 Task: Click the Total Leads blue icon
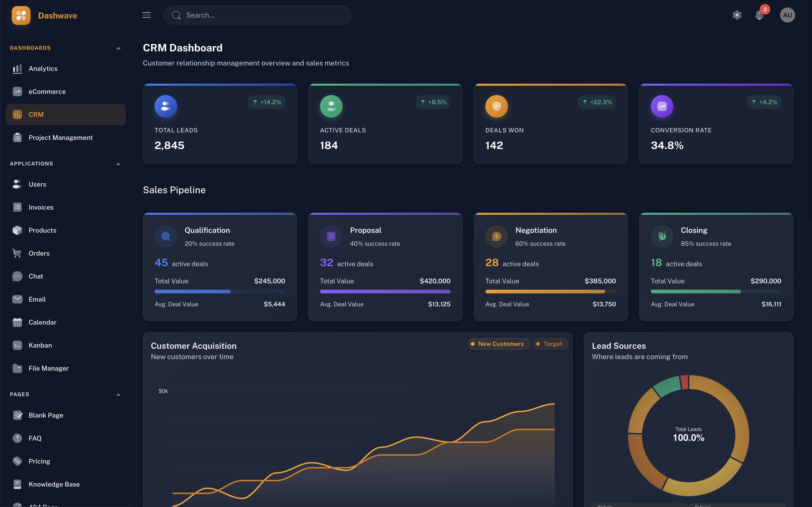[166, 106]
